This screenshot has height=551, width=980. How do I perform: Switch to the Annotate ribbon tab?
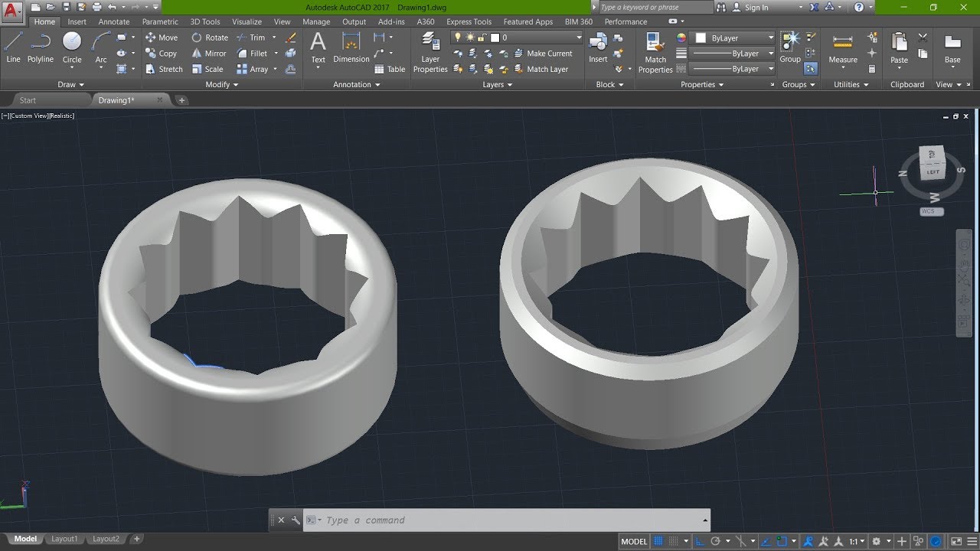[x=114, y=21]
